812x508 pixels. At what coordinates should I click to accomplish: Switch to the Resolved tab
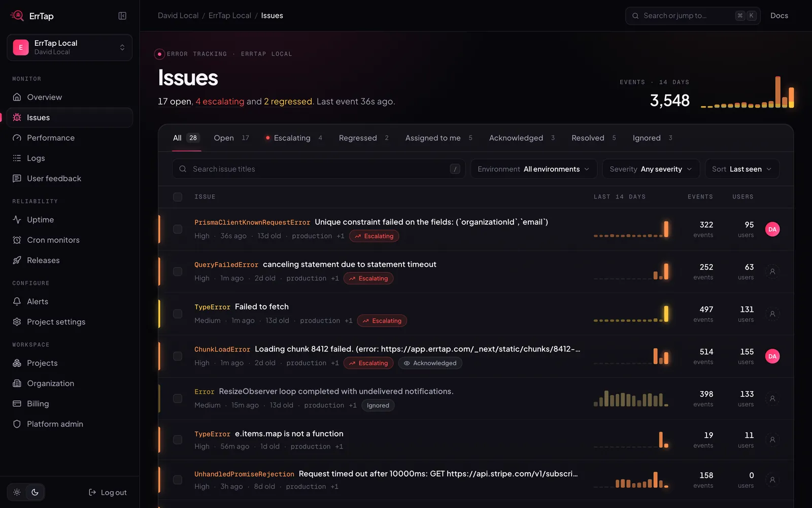(x=594, y=138)
